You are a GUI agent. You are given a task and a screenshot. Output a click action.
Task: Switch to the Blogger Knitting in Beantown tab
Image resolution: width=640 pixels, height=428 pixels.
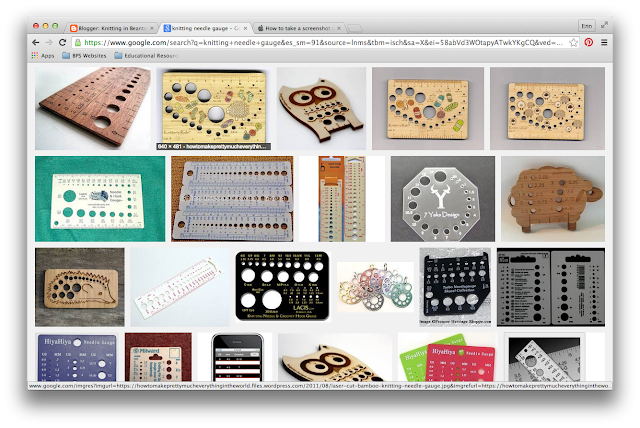coord(111,28)
